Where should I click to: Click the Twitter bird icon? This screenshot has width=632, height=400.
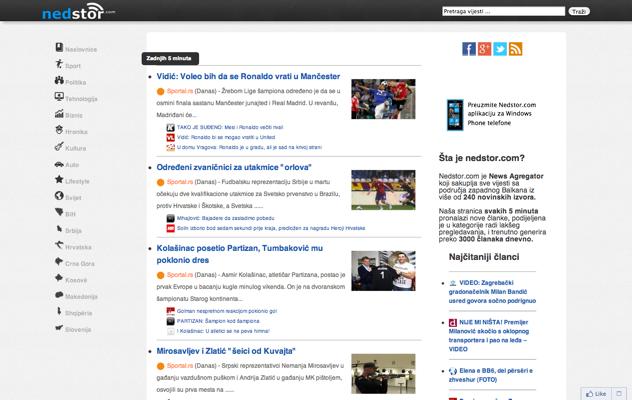click(x=500, y=49)
